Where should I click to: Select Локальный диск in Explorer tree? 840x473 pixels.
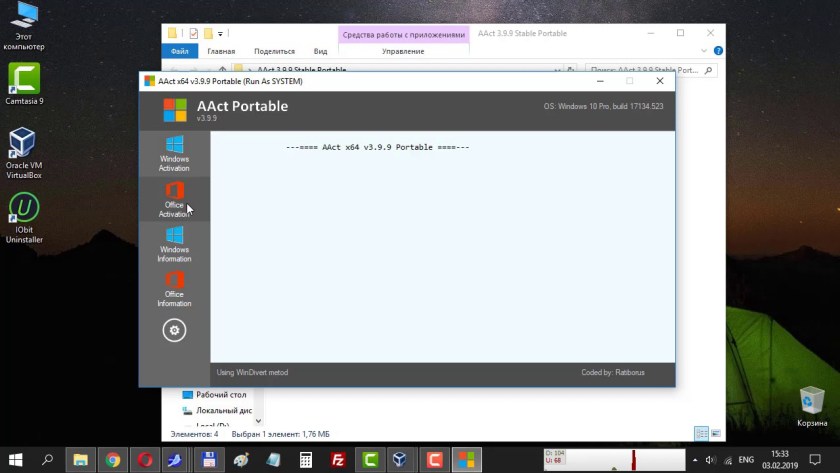coord(217,410)
